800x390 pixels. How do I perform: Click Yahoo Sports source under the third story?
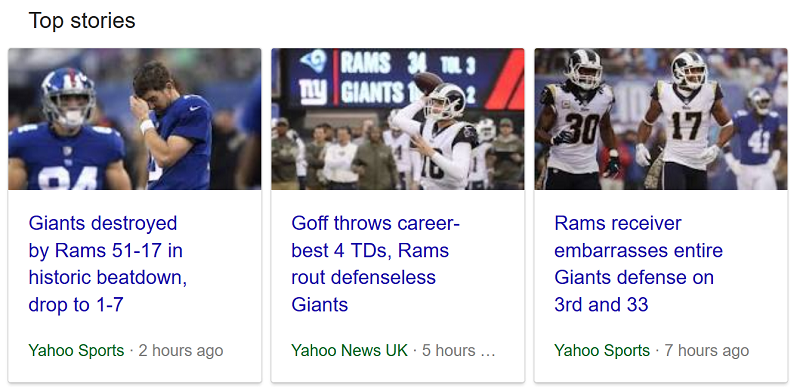(x=602, y=351)
